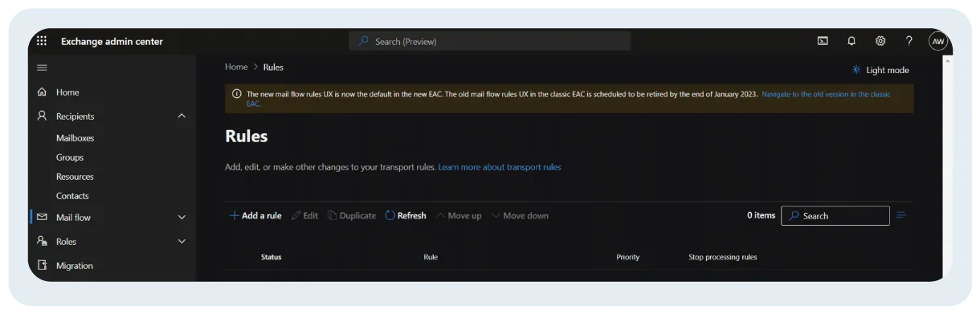Navigate to the old version in classic EAC
Image resolution: width=980 pixels, height=314 pixels.
(x=825, y=94)
